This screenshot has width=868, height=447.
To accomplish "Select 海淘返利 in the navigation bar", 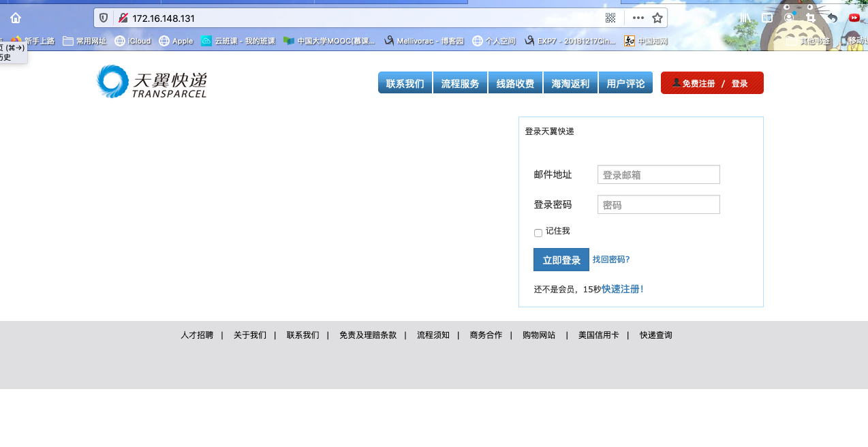I will coord(570,83).
